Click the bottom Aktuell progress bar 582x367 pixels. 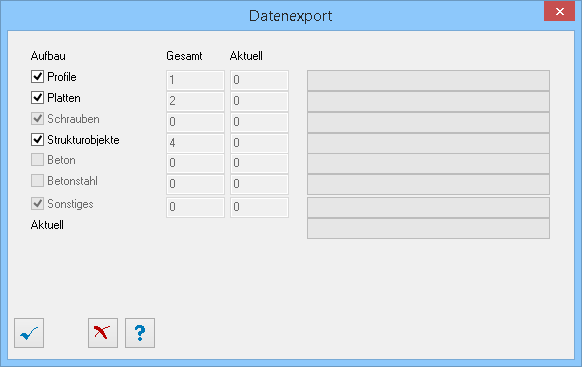coord(428,228)
